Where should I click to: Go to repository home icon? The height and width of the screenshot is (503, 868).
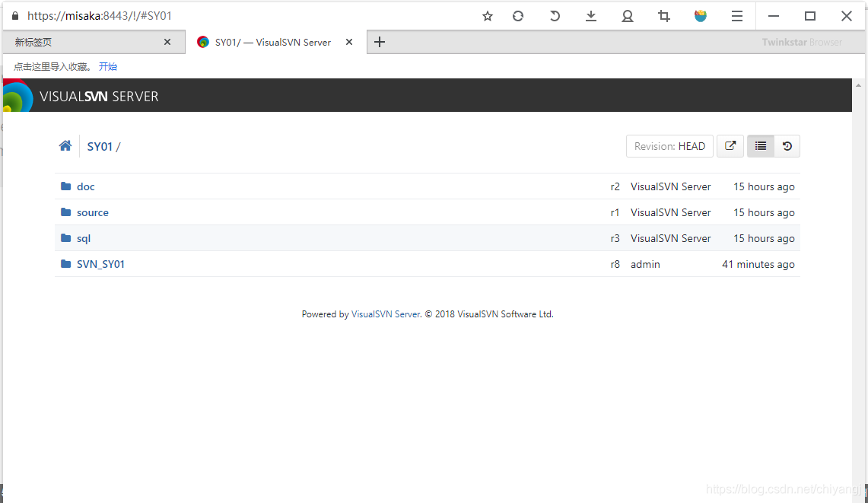click(x=65, y=145)
